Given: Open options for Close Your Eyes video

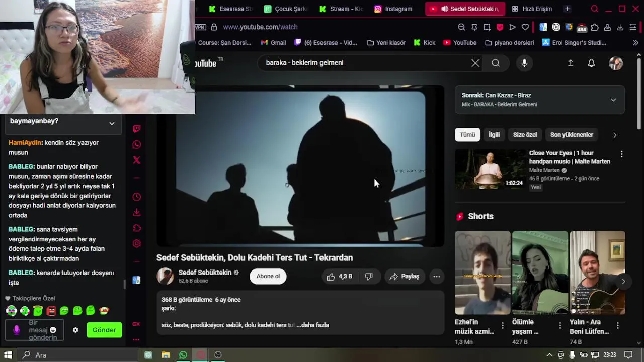Looking at the screenshot, I should pos(621,154).
